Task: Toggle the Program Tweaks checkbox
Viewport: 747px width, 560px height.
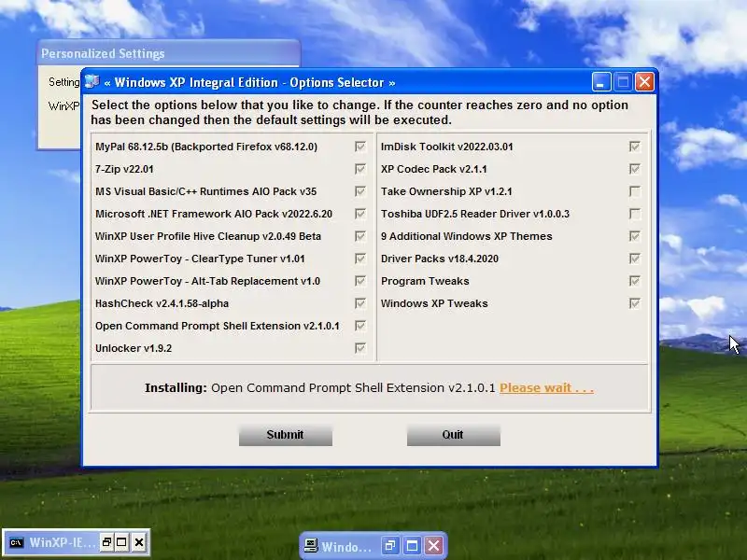Action: click(635, 281)
